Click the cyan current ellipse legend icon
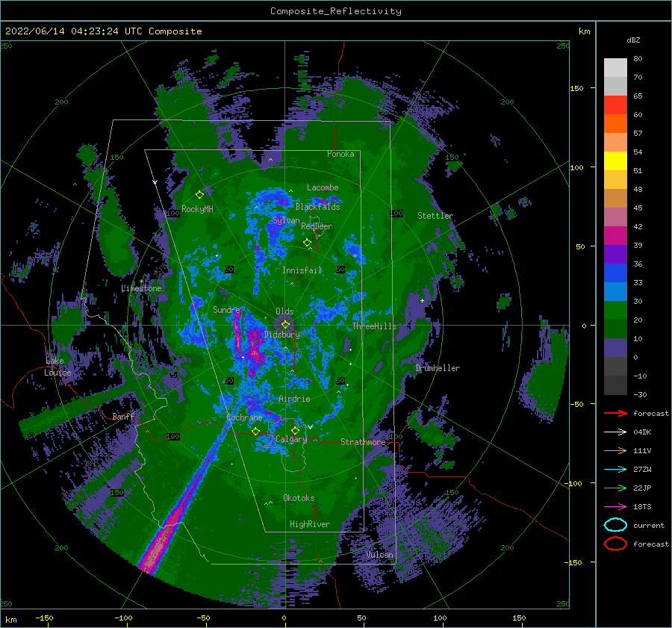The width and height of the screenshot is (672, 628). coord(615,525)
